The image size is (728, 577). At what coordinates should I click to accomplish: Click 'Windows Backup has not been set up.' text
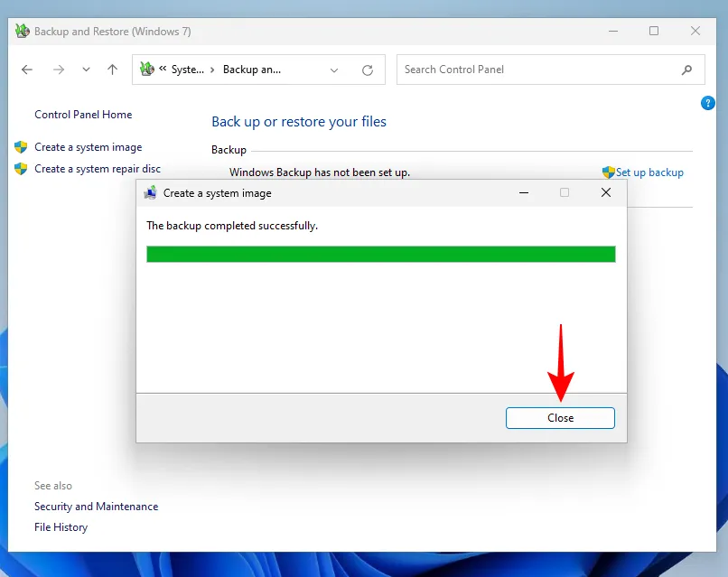320,172
